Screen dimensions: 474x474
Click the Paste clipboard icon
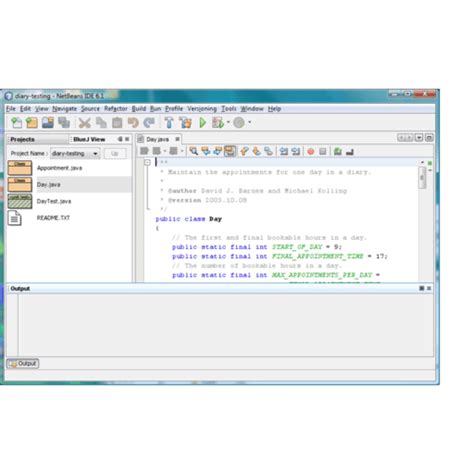[117, 123]
